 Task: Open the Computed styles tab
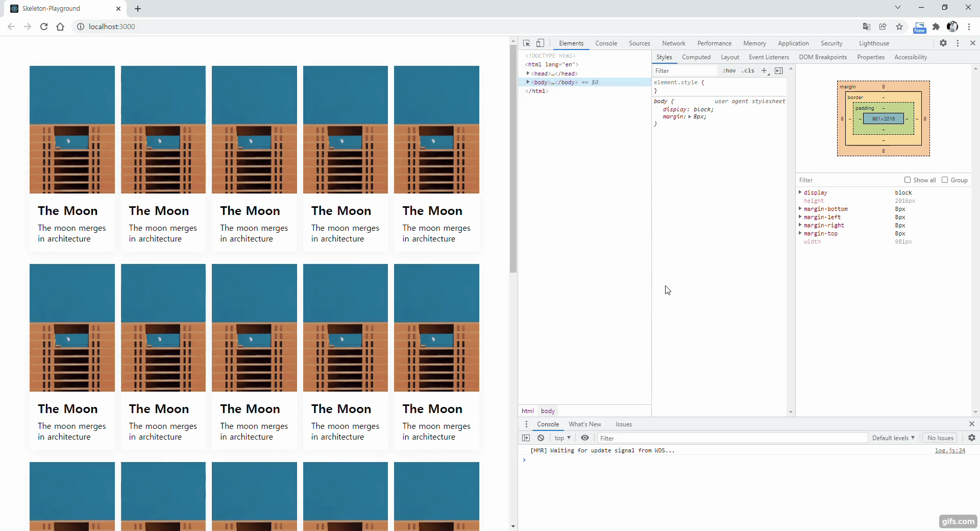click(x=696, y=57)
